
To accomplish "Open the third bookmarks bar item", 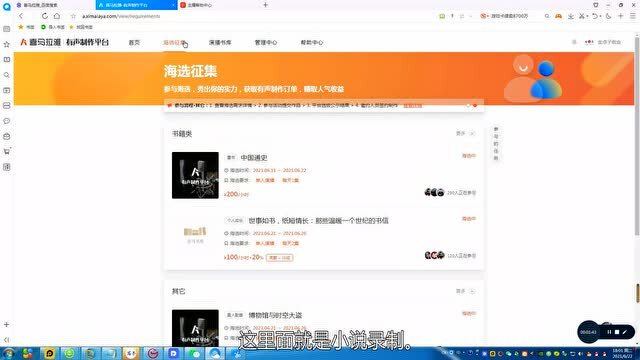I will click(81, 27).
